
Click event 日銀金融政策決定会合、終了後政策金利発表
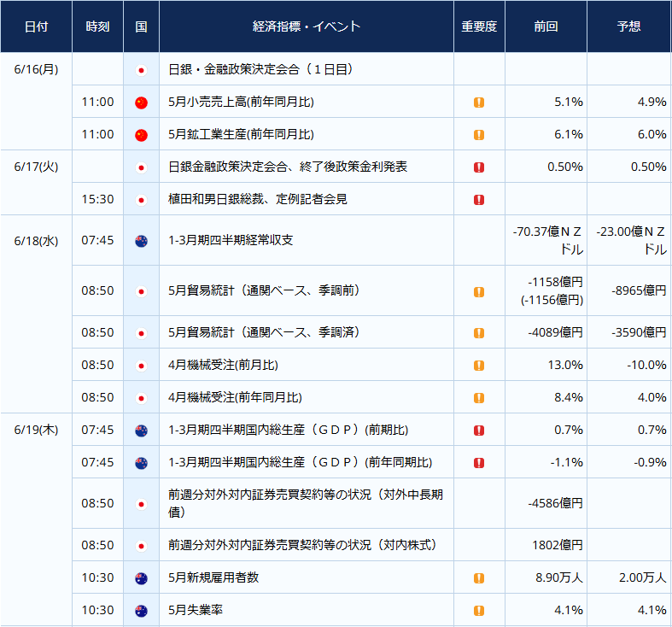click(288, 167)
